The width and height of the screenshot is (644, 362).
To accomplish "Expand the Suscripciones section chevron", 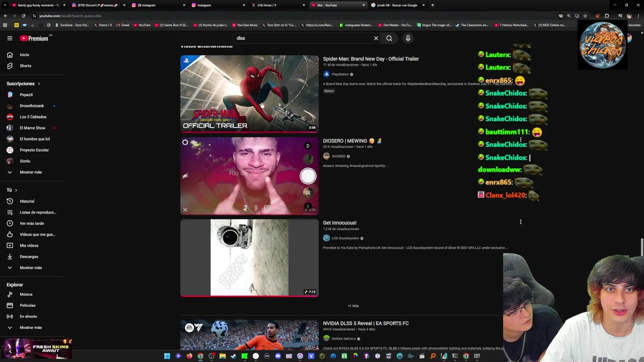I will [x=39, y=83].
